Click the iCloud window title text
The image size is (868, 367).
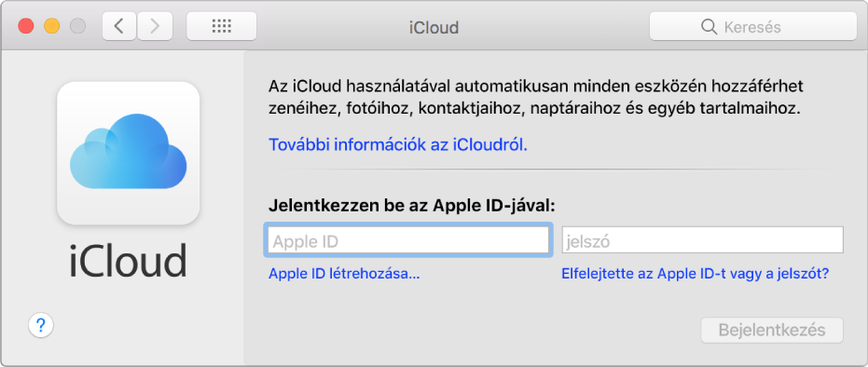(434, 27)
